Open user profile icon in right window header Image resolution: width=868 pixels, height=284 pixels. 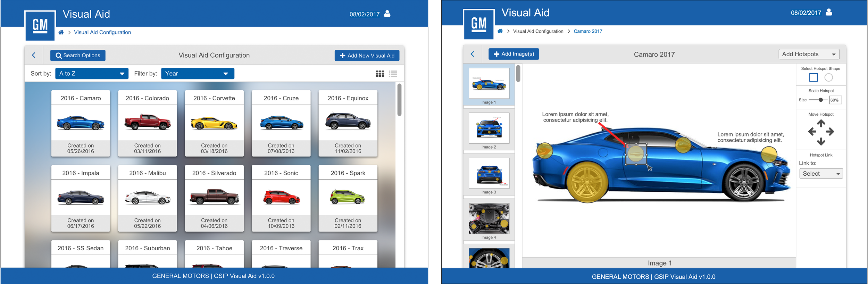(x=829, y=12)
